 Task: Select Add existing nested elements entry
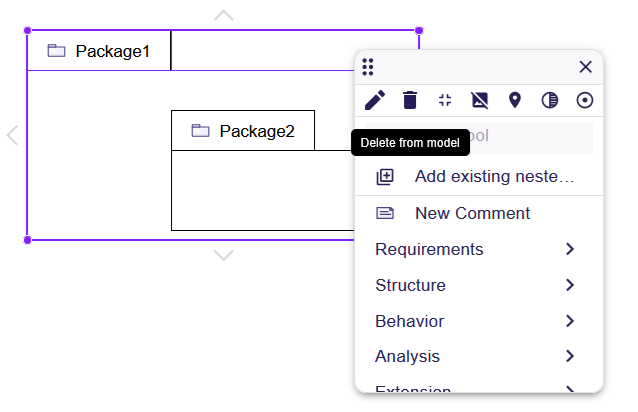point(478,177)
